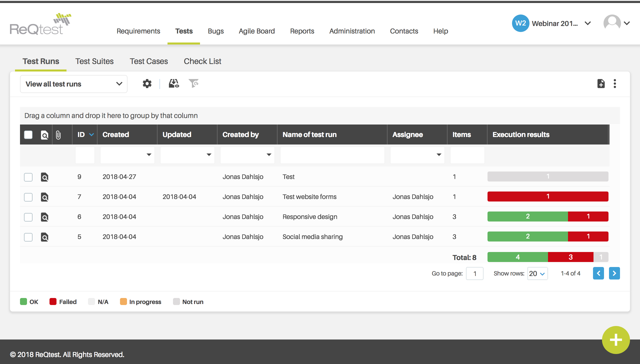The height and width of the screenshot is (364, 640).
Task: Click the search icon on row 7
Action: [44, 197]
